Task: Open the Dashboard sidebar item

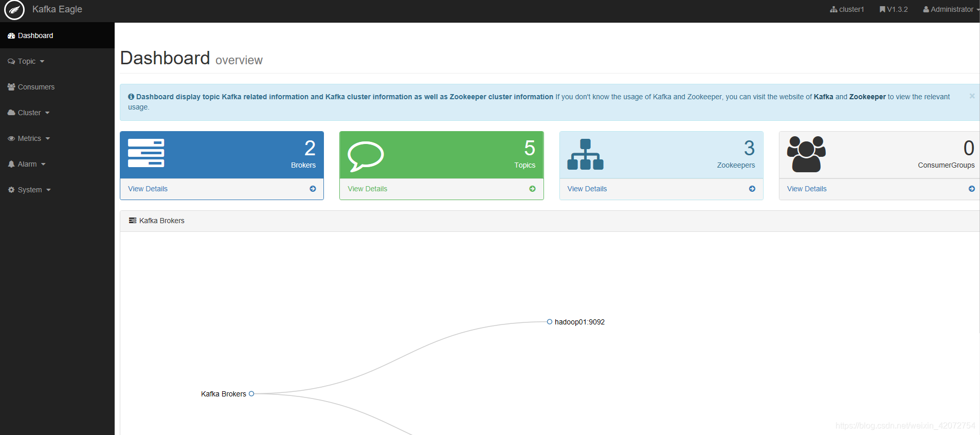Action: (57, 35)
